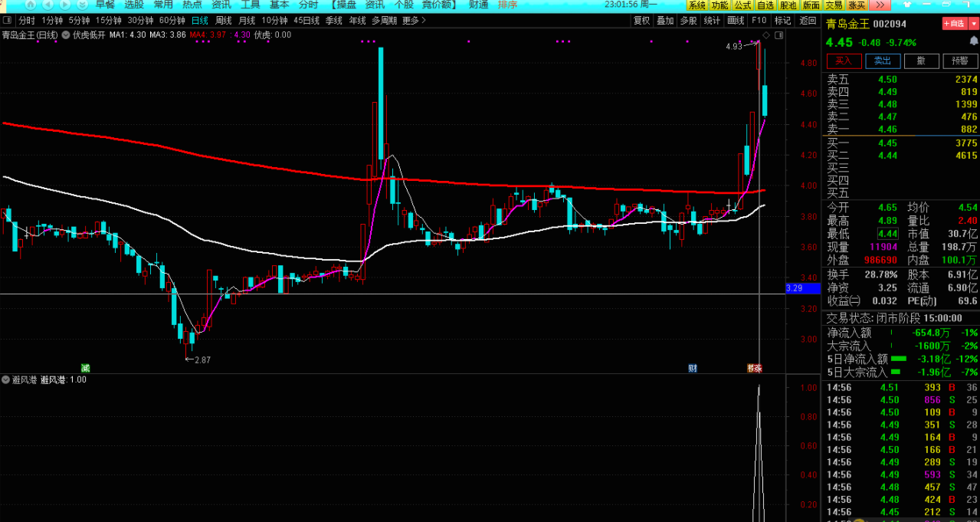Expand the 更多 periods list
Image resolution: width=980 pixels, height=522 pixels.
[x=415, y=20]
